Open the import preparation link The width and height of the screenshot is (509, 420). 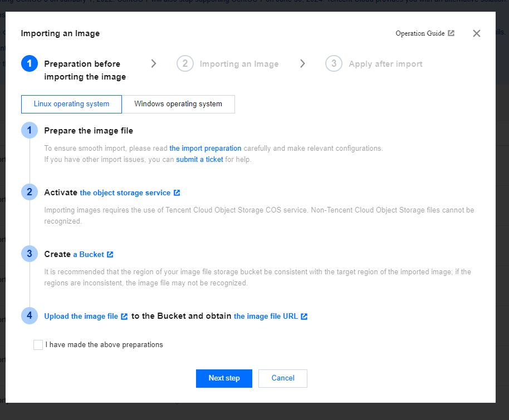(205, 149)
